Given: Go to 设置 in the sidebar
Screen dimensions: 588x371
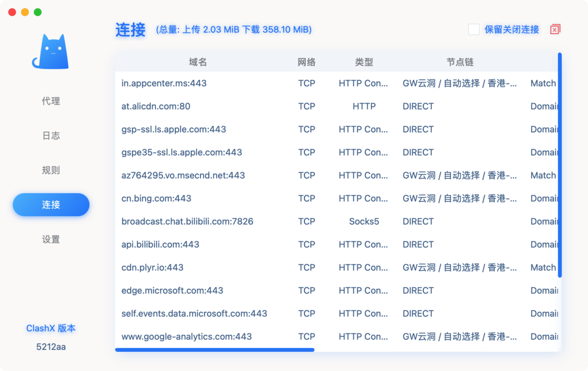Looking at the screenshot, I should 51,239.
